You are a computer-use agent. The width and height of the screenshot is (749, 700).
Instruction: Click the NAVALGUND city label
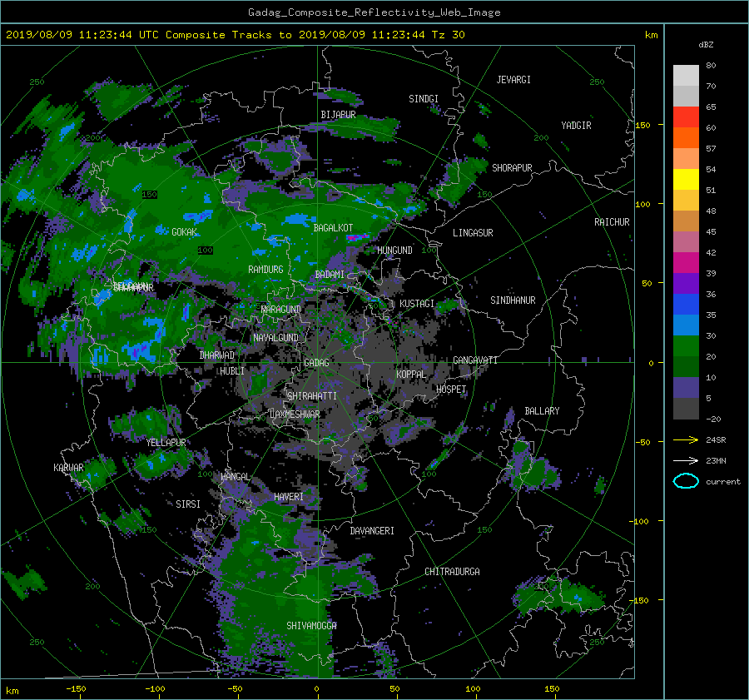[275, 338]
